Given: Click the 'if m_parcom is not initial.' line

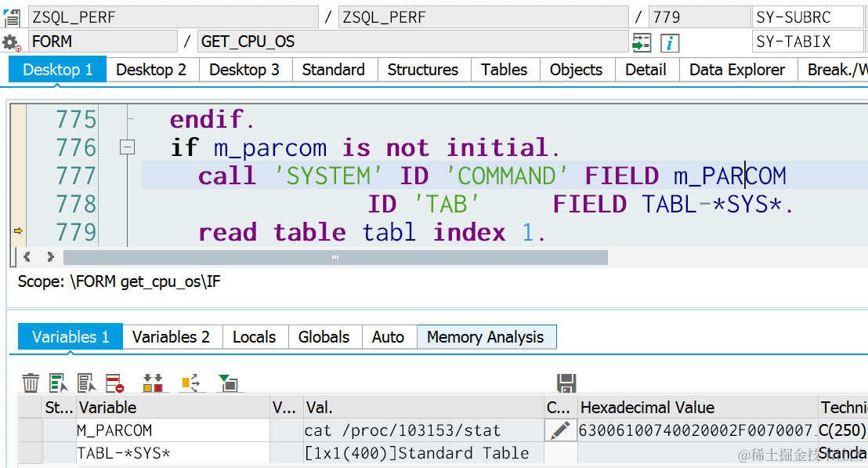Looking at the screenshot, I should (365, 148).
